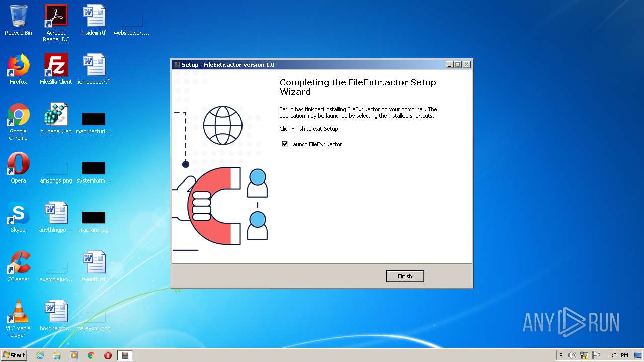This screenshot has height=362, width=644.
Task: Select the FileZilla Client shortcut
Action: (x=56, y=69)
